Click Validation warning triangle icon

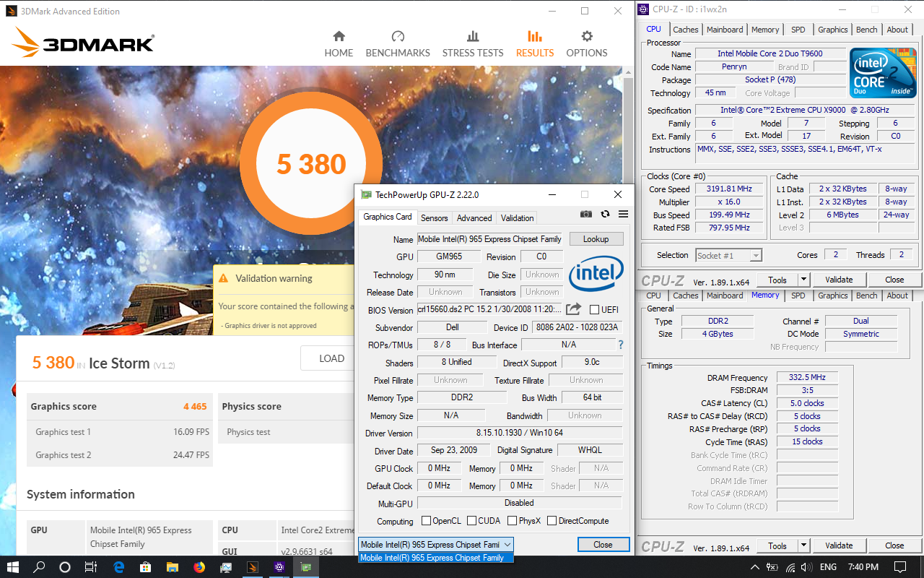223,278
